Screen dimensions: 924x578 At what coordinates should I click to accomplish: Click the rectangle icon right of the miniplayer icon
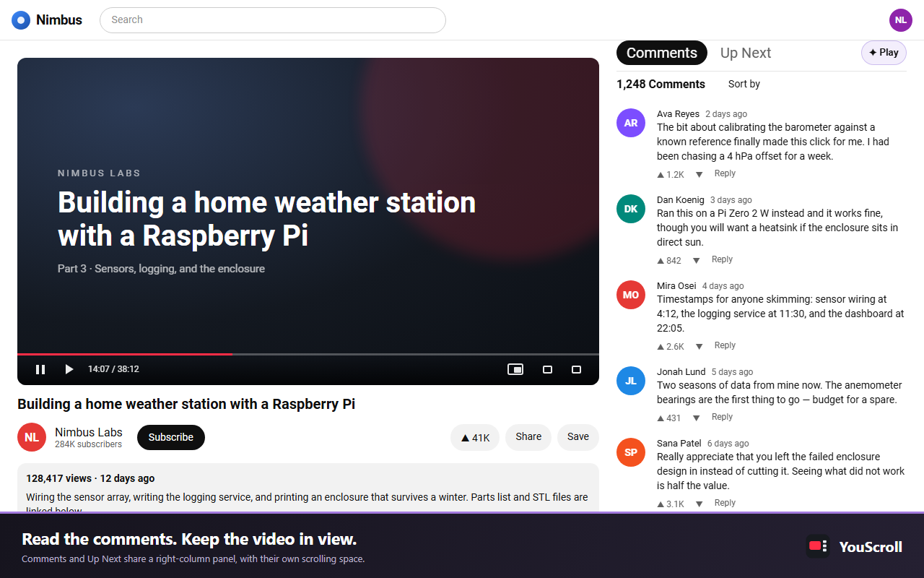[547, 369]
